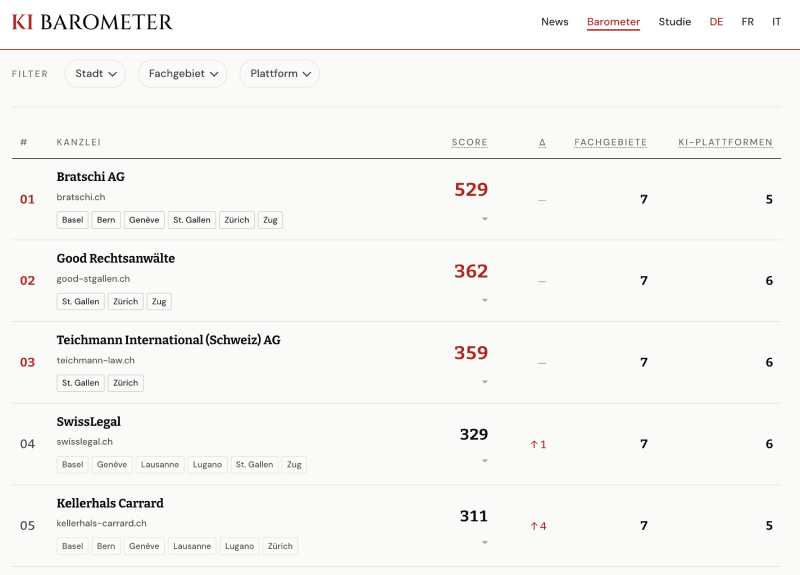Click Kellerhals Carrard's Lausanne tag
The height and width of the screenshot is (575, 800).
pyautogui.click(x=192, y=546)
